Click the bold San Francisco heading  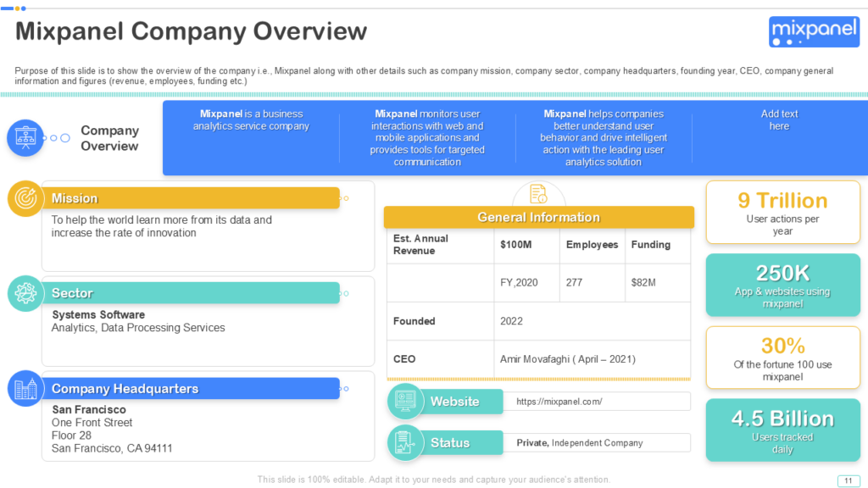click(x=89, y=409)
